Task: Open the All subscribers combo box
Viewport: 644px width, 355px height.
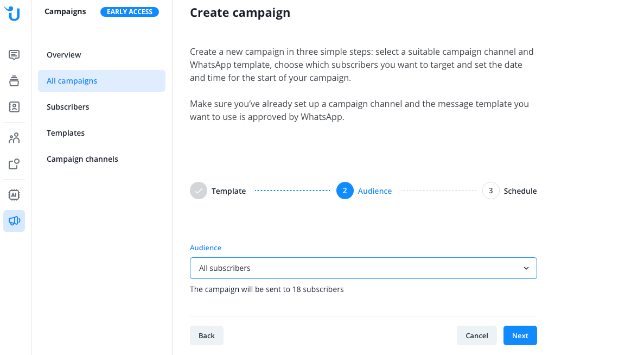Action: tap(353, 268)
